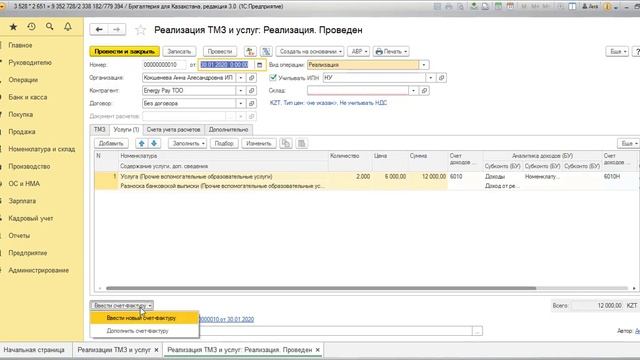Screen dimensions: 640x360
Task: Open notifications bell icon
Action: 68,27
